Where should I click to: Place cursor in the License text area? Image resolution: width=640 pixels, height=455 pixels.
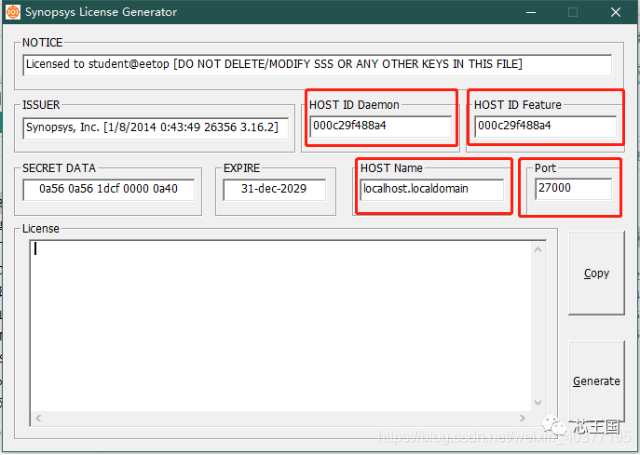click(x=280, y=320)
